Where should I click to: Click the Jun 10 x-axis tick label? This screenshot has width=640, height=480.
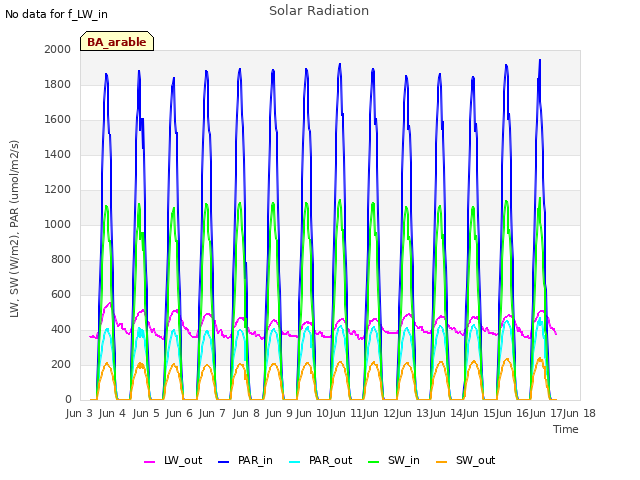coord(312,413)
